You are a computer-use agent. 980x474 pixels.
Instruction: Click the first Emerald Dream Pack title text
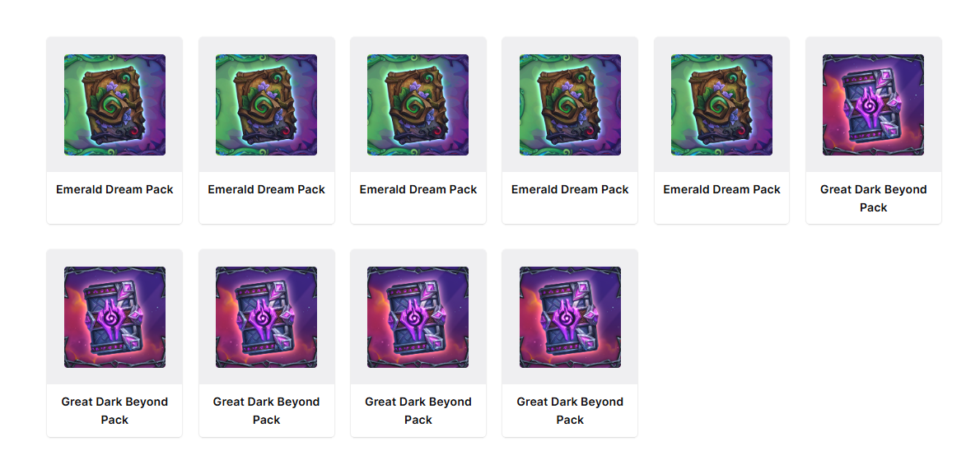(114, 189)
